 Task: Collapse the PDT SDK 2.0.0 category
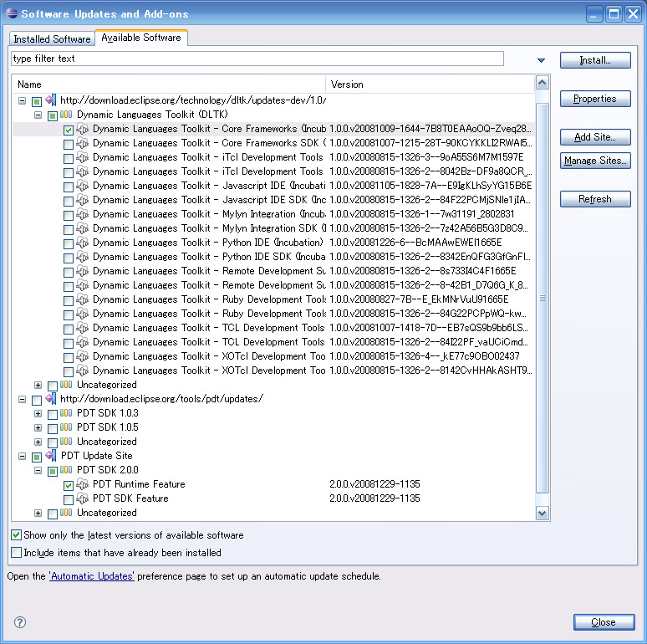coord(38,470)
